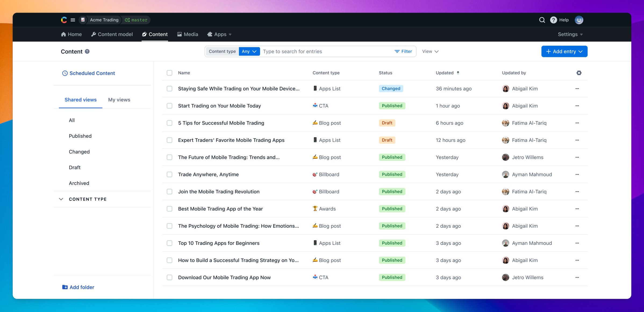Click the Add entry button
Image resolution: width=644 pixels, height=312 pixels.
(564, 51)
